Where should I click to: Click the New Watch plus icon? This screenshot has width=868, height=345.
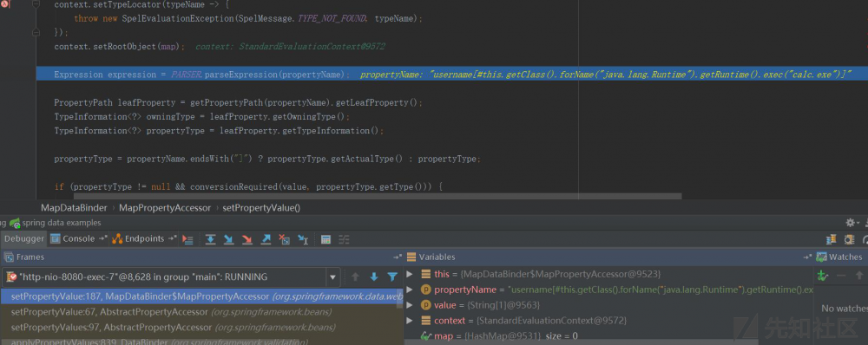click(823, 276)
